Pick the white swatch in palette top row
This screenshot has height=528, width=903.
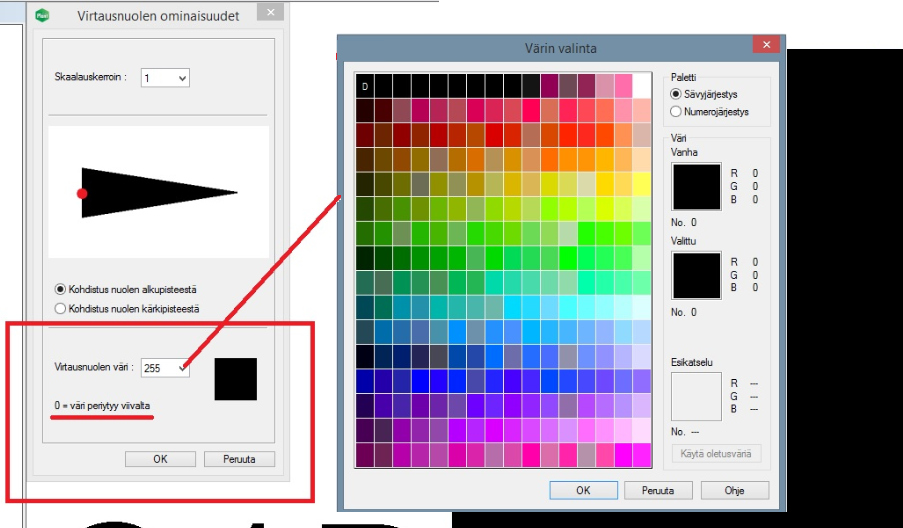tap(640, 86)
